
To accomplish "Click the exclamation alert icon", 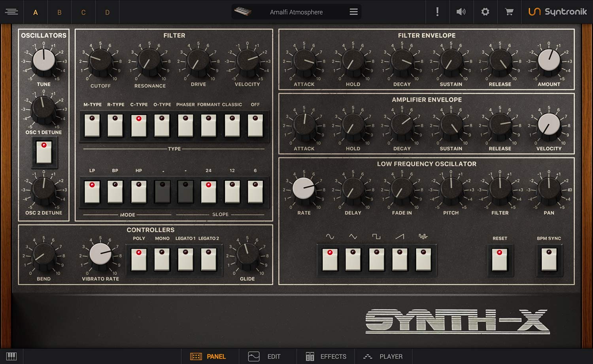I will pyautogui.click(x=437, y=12).
